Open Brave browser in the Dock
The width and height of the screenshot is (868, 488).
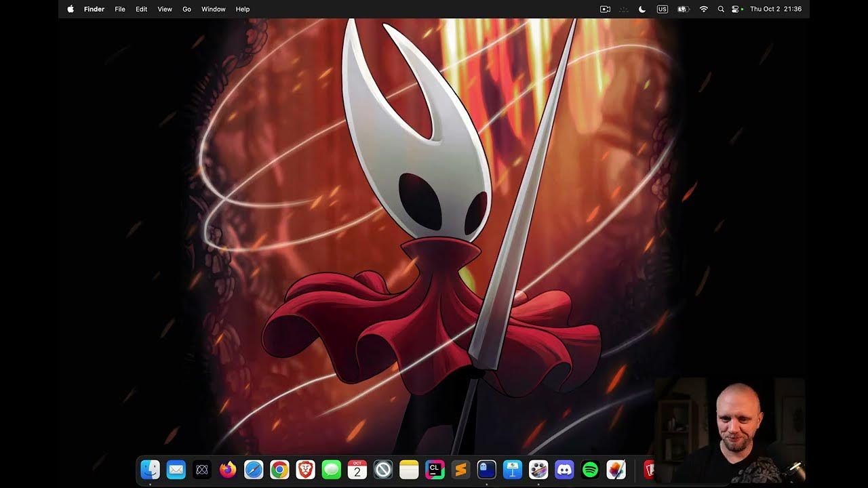[305, 469]
